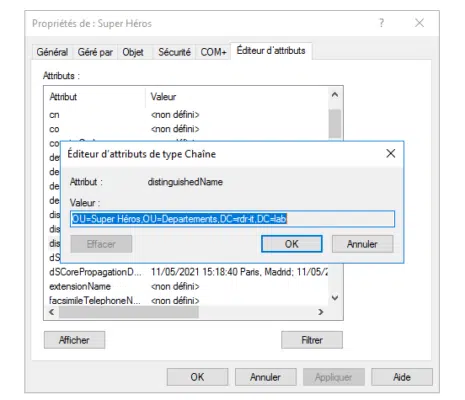The width and height of the screenshot is (465, 400).
Task: Click the attribute list scroll up arrow
Action: tap(335, 95)
